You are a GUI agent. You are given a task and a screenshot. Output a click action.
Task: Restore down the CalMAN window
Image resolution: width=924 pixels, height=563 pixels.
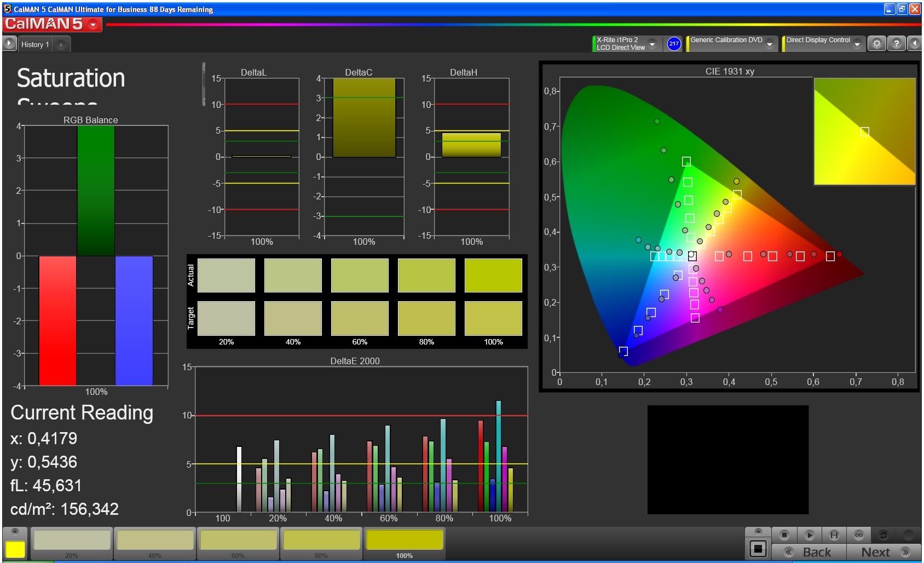point(902,9)
